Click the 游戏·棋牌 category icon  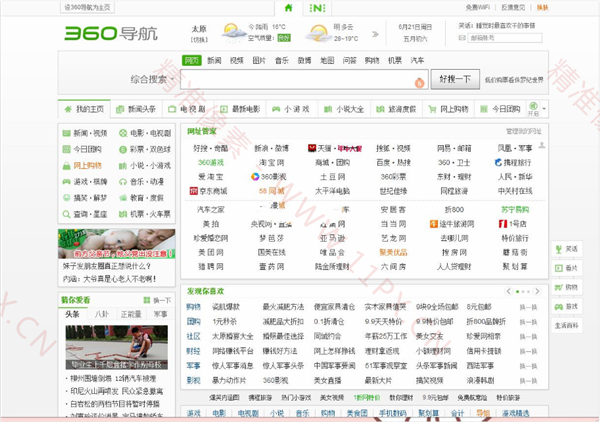(x=67, y=183)
